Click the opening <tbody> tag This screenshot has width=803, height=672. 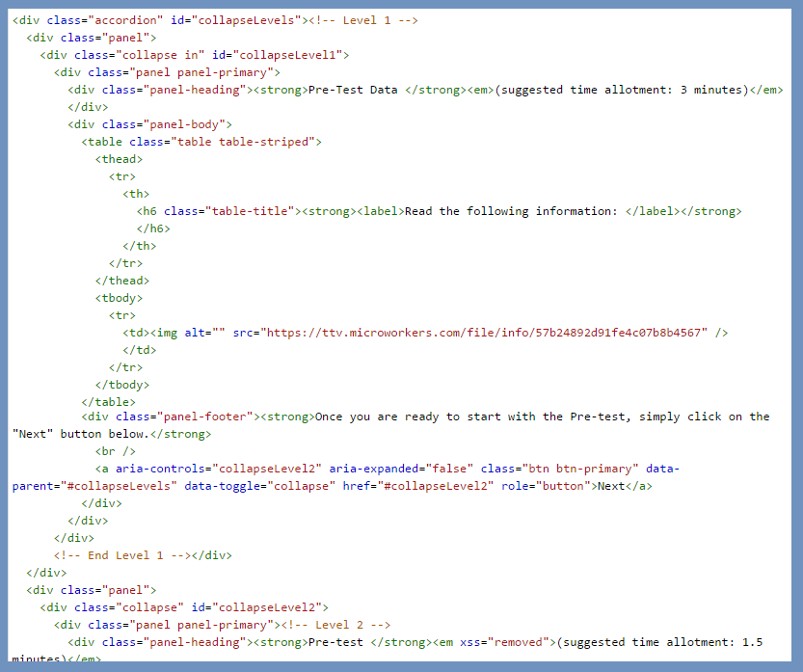click(119, 298)
